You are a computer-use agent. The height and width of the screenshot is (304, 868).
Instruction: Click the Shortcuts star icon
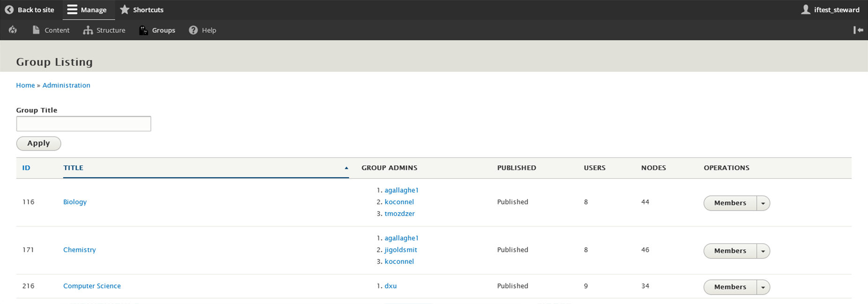125,10
